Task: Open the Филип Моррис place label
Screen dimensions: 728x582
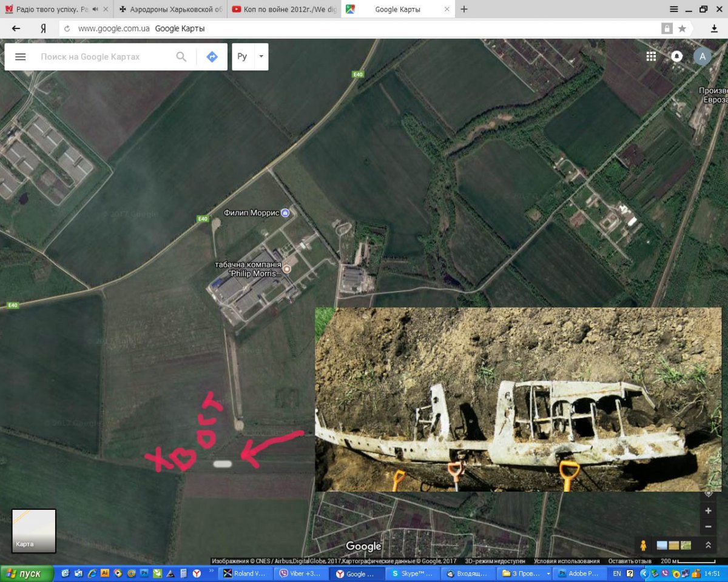Action: pos(252,213)
